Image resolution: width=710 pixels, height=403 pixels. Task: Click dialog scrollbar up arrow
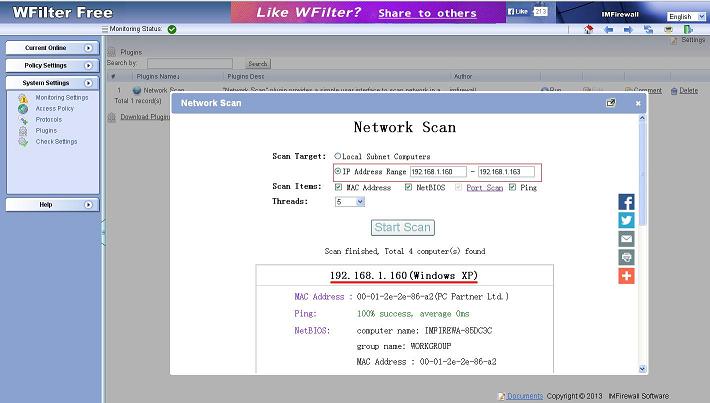click(642, 118)
